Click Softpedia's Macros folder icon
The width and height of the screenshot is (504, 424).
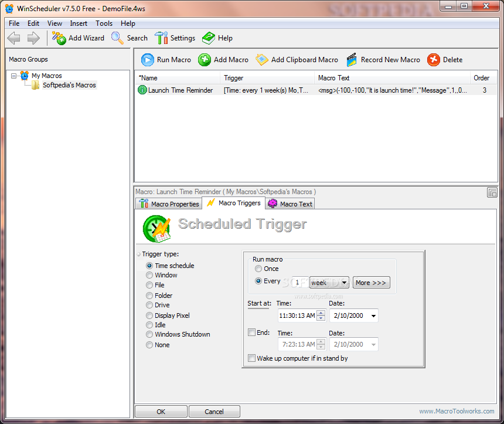click(x=35, y=85)
